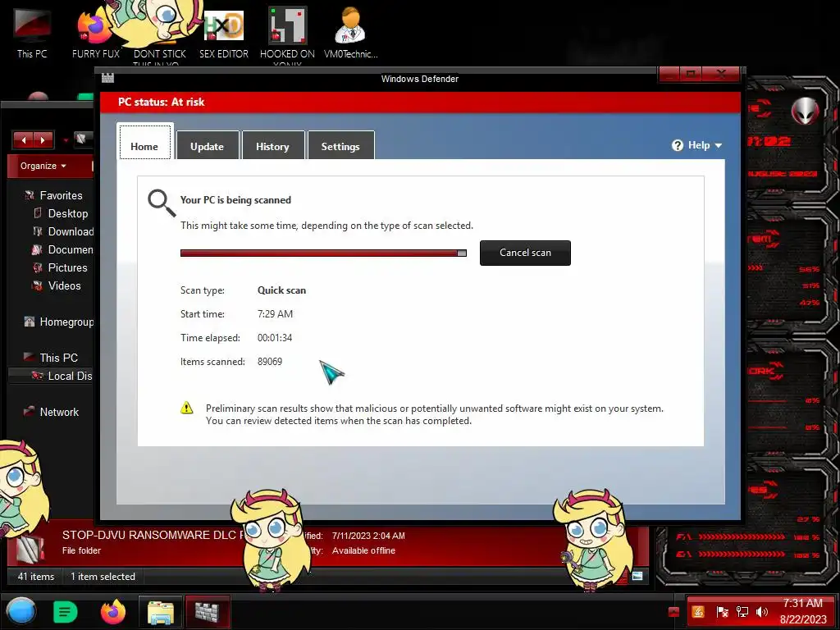This screenshot has width=840, height=630.
Task: Go to the Settings tab
Action: [340, 145]
